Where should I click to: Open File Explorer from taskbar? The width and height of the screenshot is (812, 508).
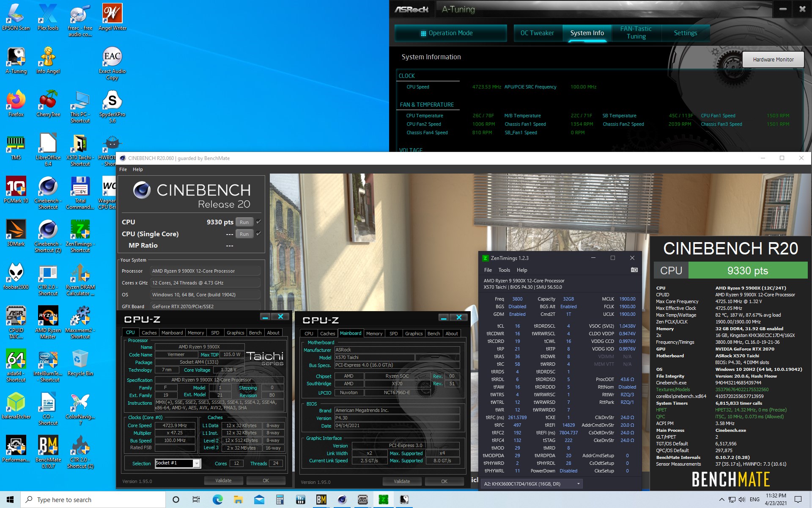[x=239, y=500]
